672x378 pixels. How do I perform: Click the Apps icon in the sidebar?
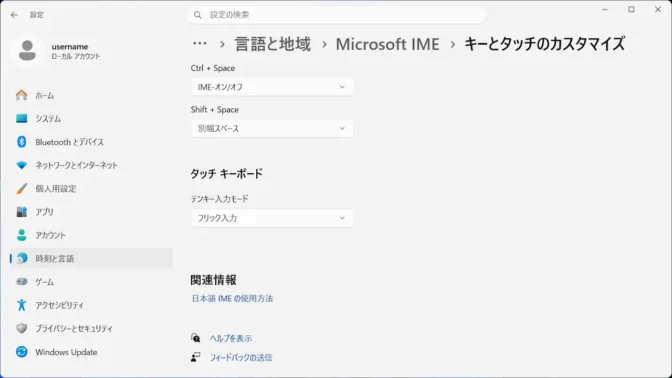(21, 212)
